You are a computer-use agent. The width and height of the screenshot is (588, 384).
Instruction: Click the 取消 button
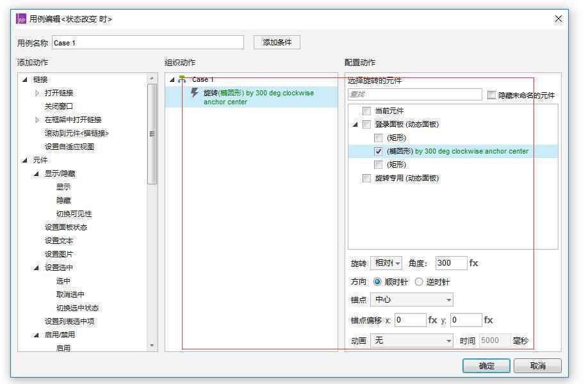[537, 365]
